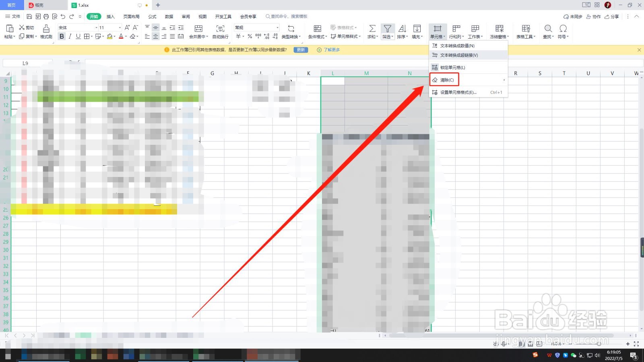The width and height of the screenshot is (644, 362).
Task: Click the Worksheet (工作表) icon
Action: tap(475, 29)
